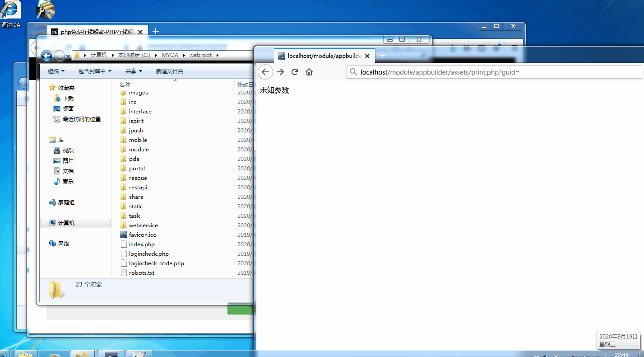Switch to php免费在线解密 browser tab
The height and width of the screenshot is (357, 644).
97,32
